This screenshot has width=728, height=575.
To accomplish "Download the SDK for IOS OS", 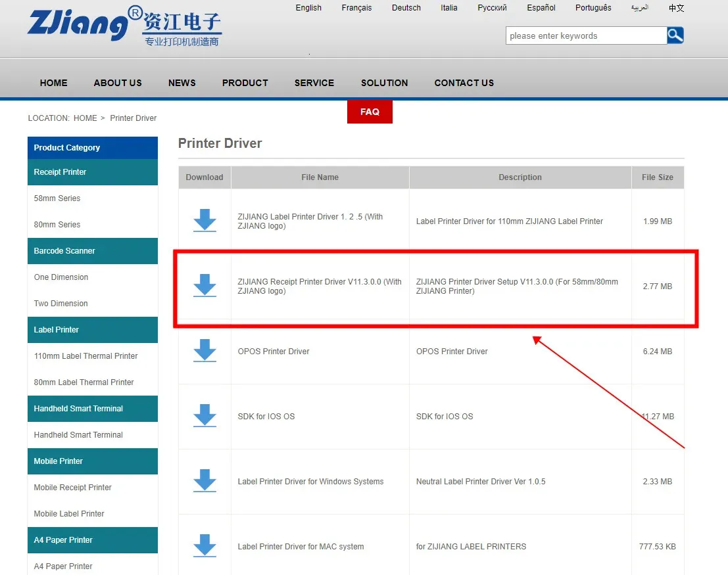I will (205, 416).
